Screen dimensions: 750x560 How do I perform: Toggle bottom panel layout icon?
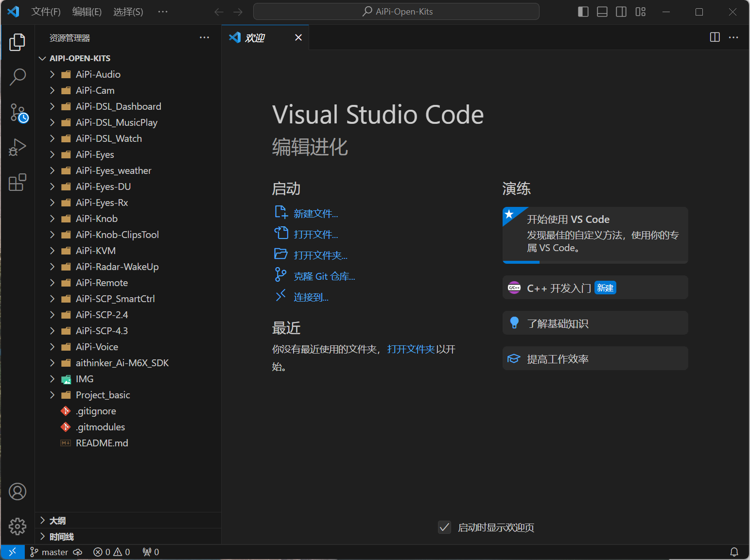tap(602, 12)
